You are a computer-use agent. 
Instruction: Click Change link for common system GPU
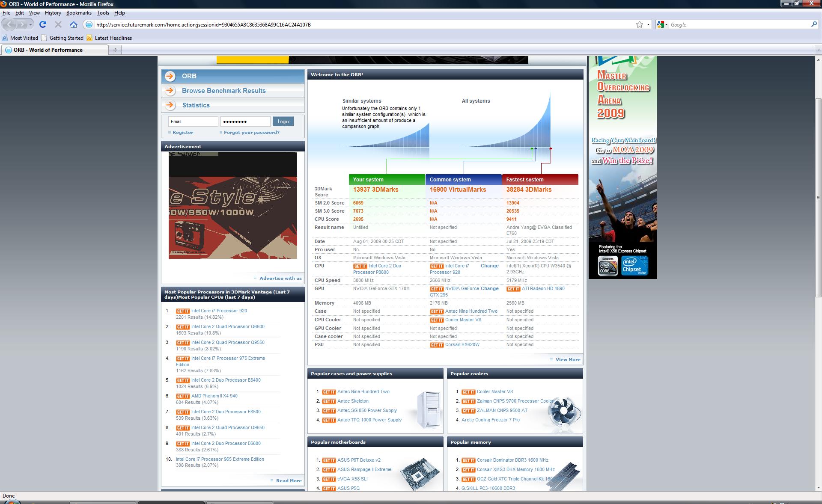[x=489, y=289]
